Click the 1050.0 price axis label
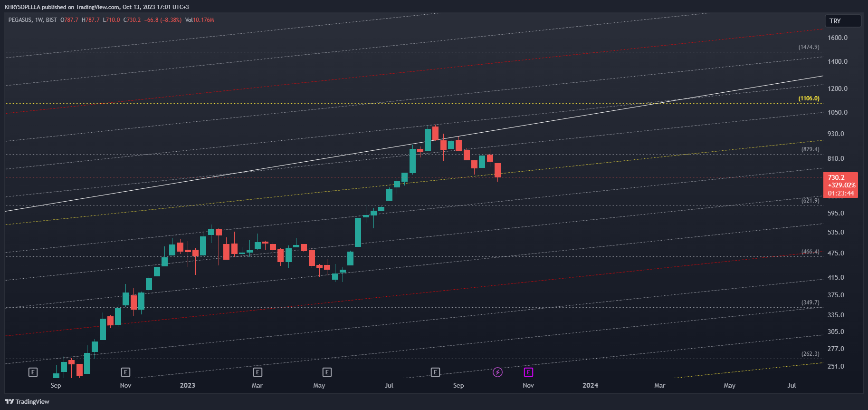This screenshot has width=868, height=410. point(838,112)
